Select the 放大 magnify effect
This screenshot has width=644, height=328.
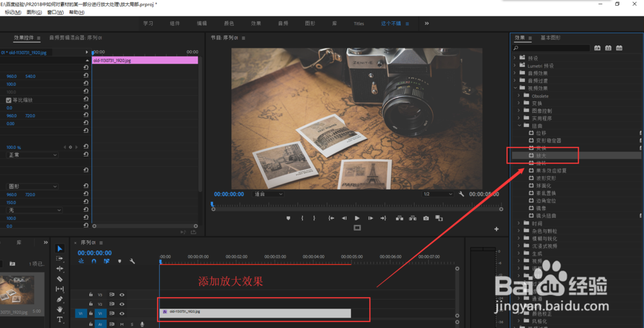pyautogui.click(x=541, y=156)
